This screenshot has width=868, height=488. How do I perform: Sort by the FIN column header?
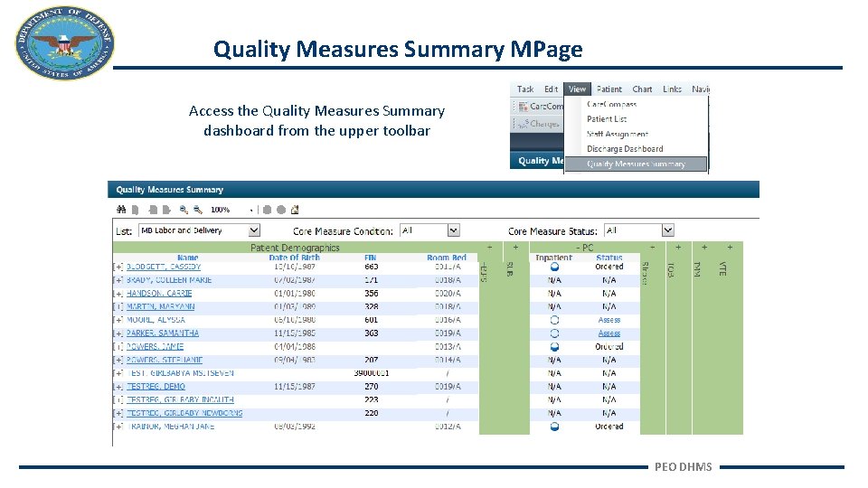(x=371, y=258)
